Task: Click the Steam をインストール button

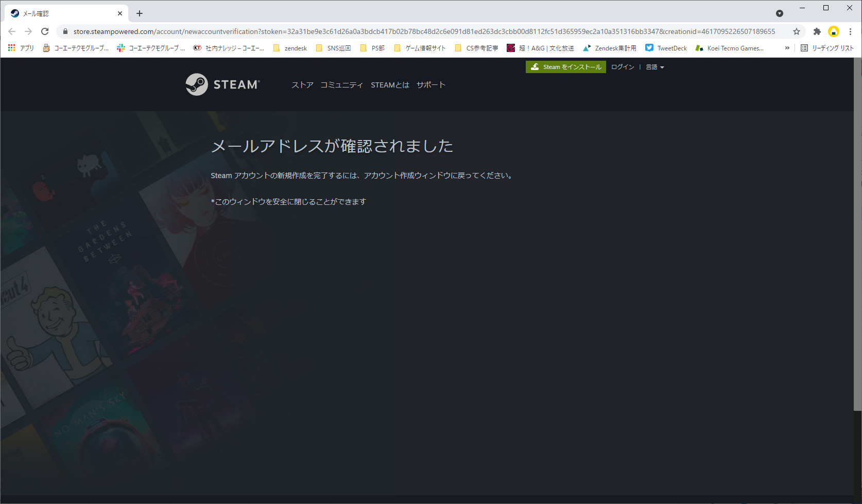Action: pos(565,67)
